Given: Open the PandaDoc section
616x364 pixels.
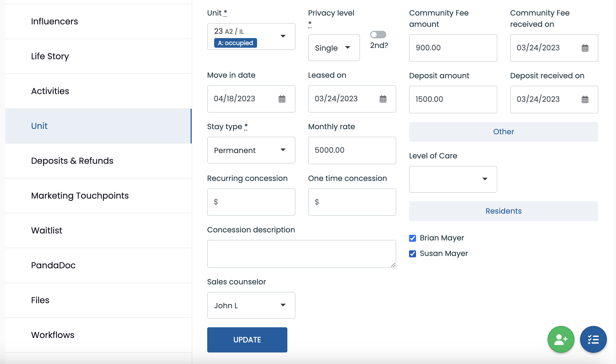Looking at the screenshot, I should [98, 265].
